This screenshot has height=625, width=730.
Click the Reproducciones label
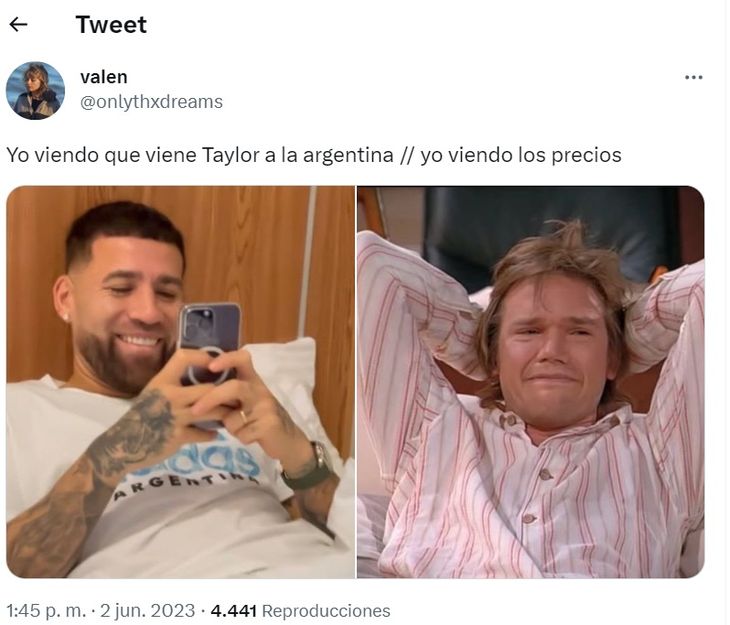(326, 611)
